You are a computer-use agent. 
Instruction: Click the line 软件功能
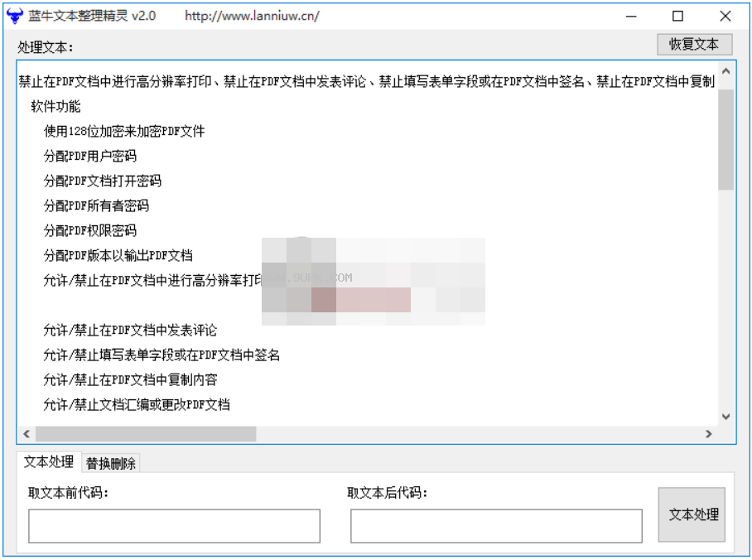pos(55,106)
